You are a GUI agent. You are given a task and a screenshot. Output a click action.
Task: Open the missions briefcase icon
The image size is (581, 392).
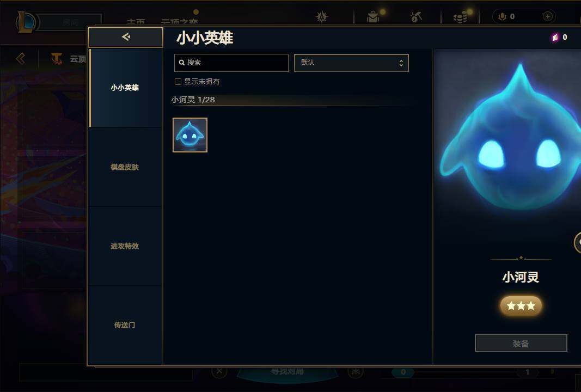pyautogui.click(x=373, y=17)
